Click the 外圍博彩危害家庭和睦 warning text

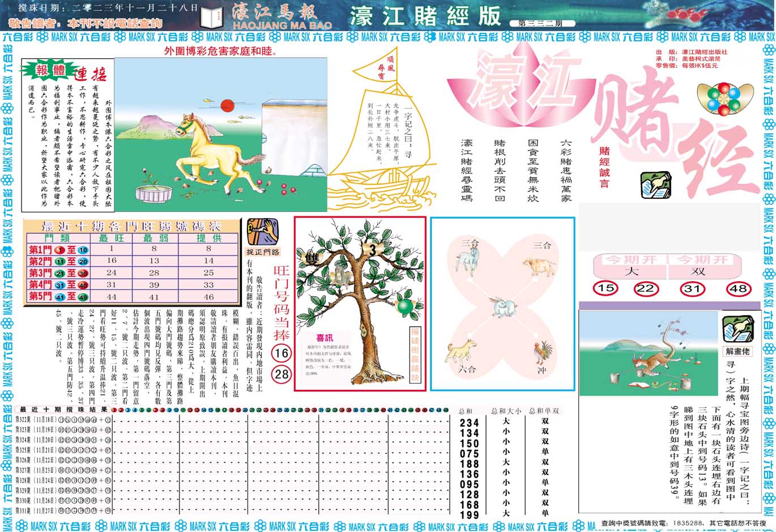tap(221, 51)
